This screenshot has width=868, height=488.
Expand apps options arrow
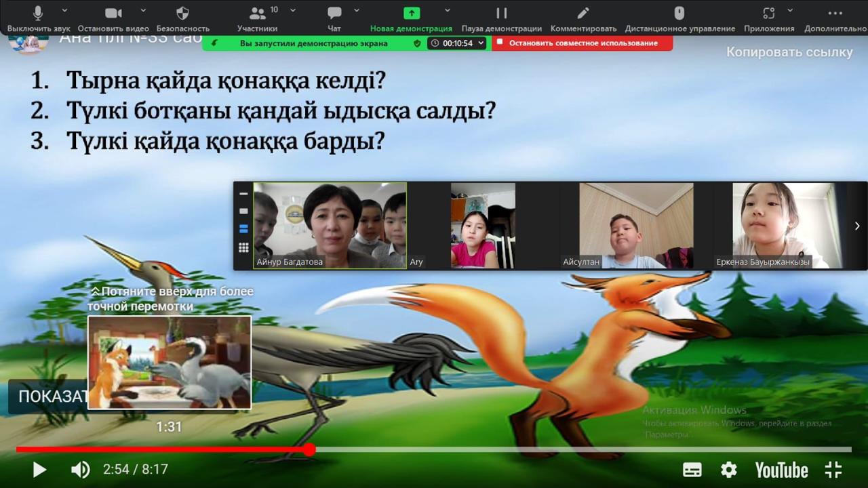(790, 11)
